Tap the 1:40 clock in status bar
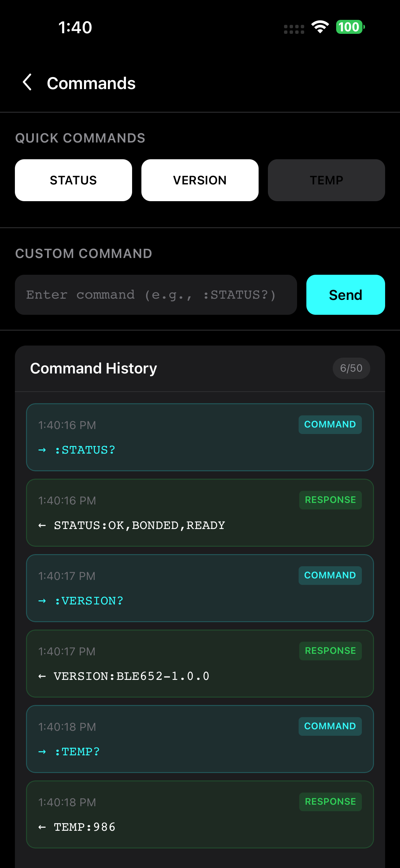The image size is (400, 868). (x=74, y=28)
